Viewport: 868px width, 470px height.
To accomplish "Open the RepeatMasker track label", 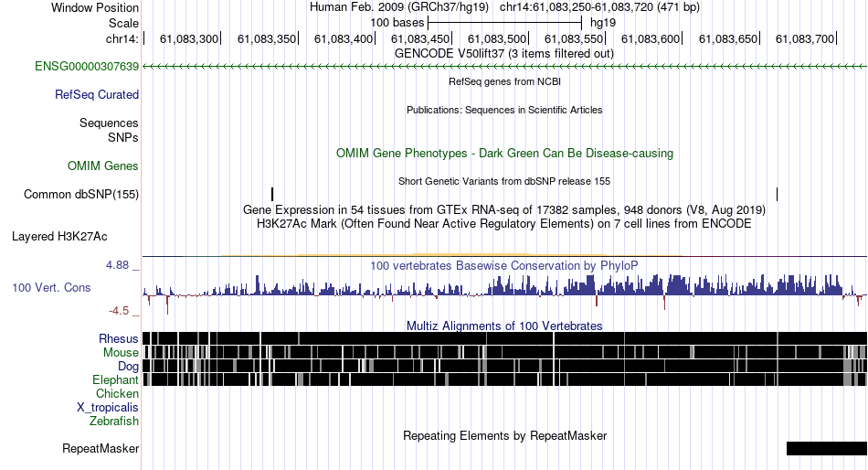I will pos(101,448).
